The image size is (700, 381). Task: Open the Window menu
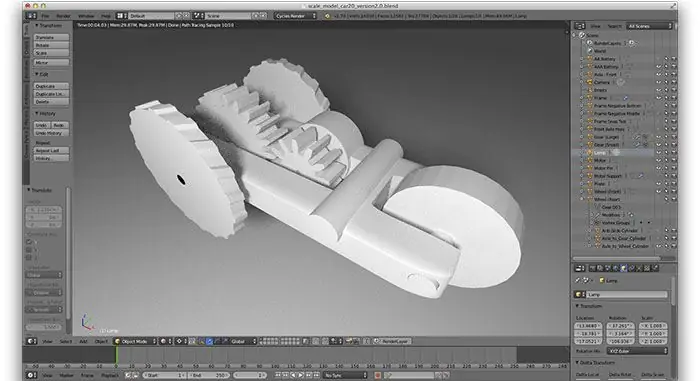86,16
